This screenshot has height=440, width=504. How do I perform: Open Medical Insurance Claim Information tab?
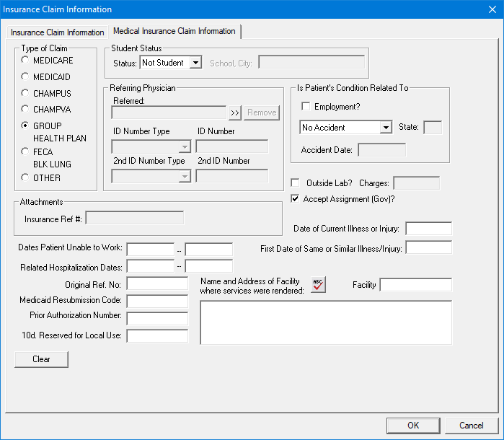(x=174, y=31)
